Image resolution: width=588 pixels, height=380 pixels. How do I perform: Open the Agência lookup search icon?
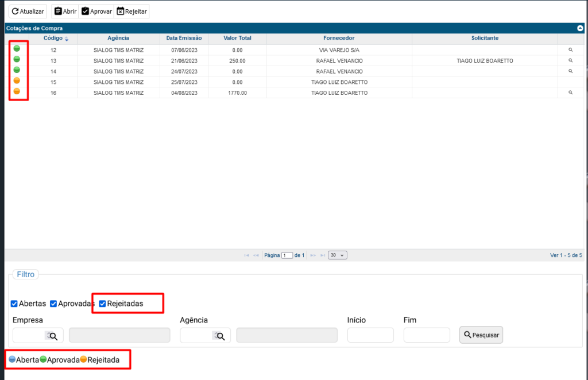220,336
